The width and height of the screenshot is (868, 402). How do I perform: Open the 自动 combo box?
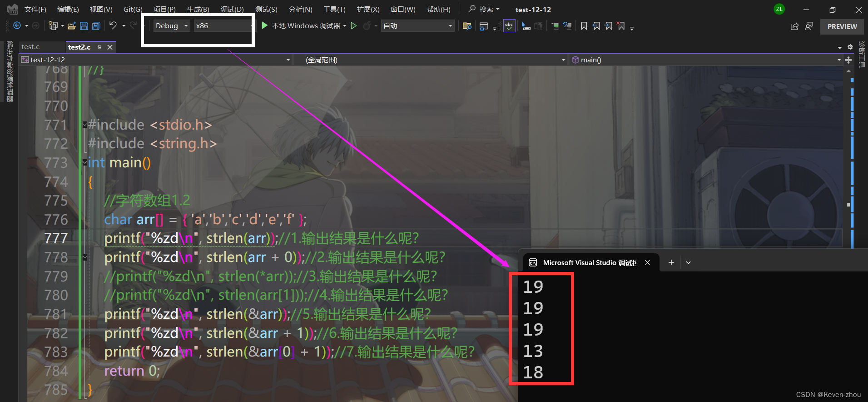tap(417, 26)
